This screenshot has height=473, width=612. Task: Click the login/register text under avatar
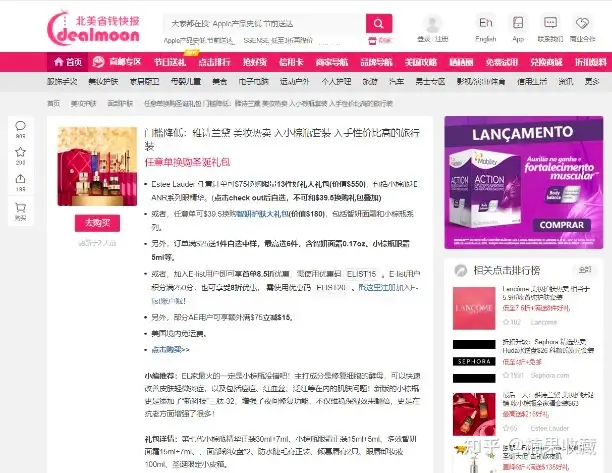tap(433, 39)
